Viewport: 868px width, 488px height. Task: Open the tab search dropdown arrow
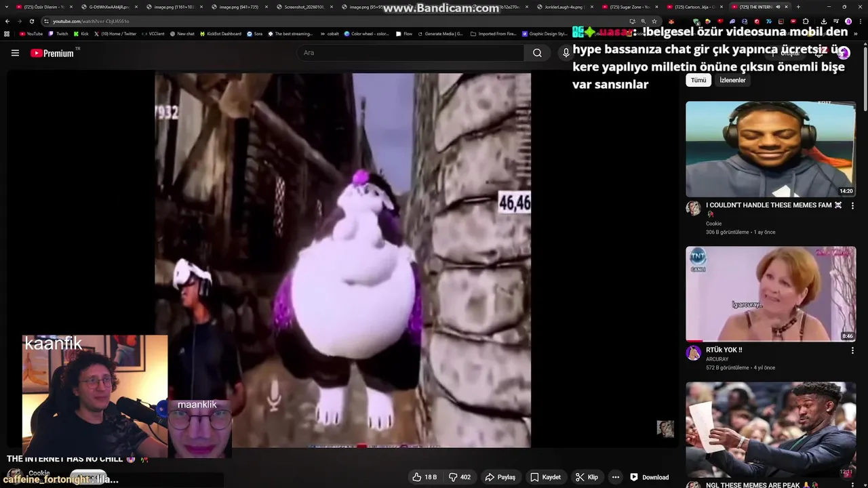(7, 7)
